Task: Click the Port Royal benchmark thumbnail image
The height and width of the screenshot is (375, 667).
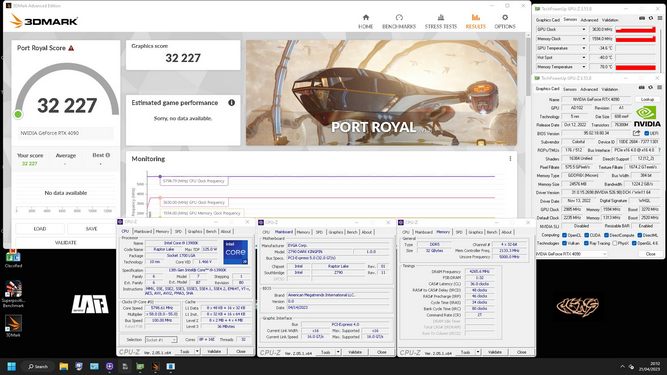Action: coord(382,93)
